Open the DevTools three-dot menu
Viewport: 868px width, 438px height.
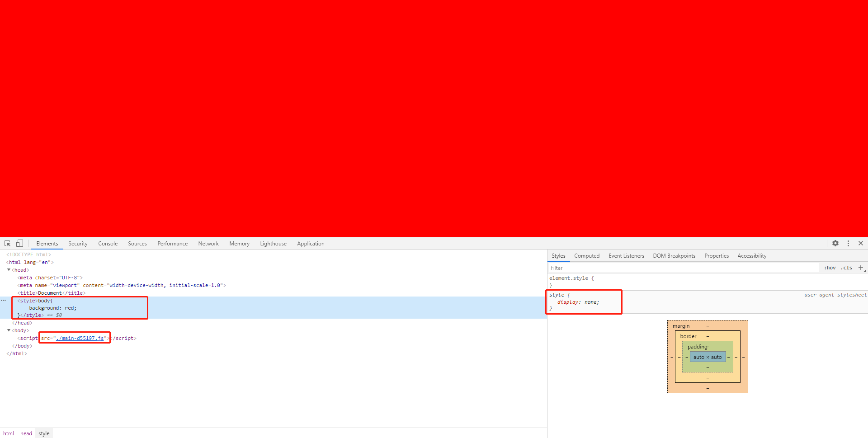pyautogui.click(x=848, y=243)
